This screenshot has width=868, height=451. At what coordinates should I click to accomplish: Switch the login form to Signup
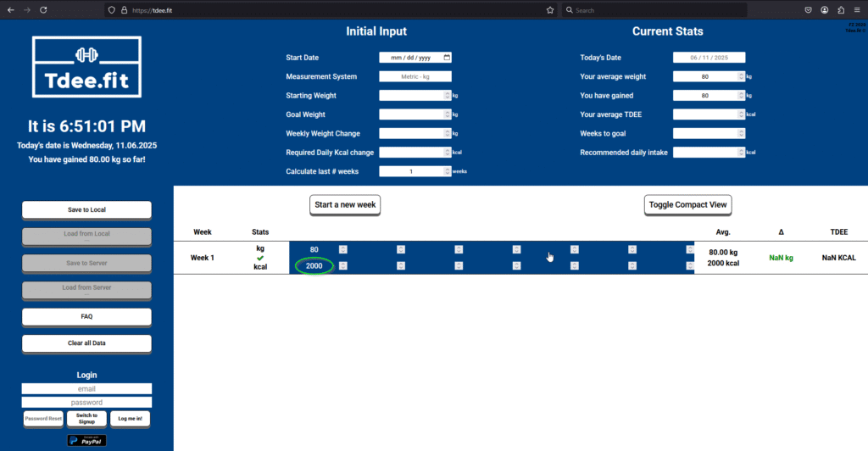click(x=86, y=418)
